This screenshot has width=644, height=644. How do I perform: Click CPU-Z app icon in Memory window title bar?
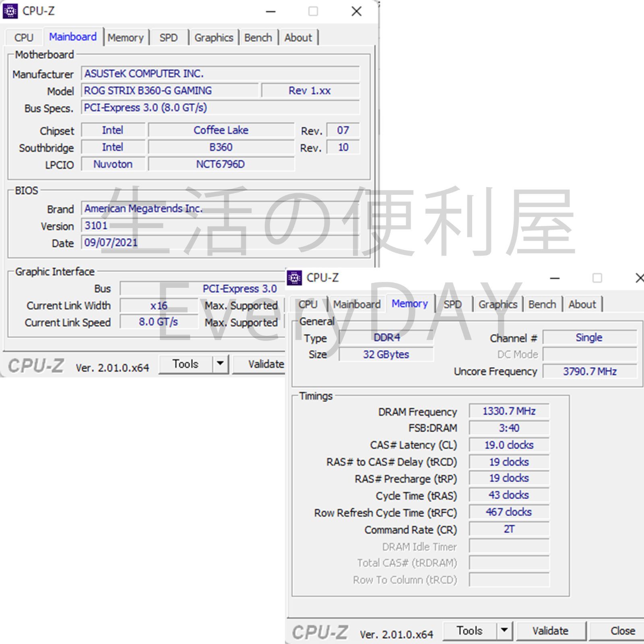[x=294, y=278]
